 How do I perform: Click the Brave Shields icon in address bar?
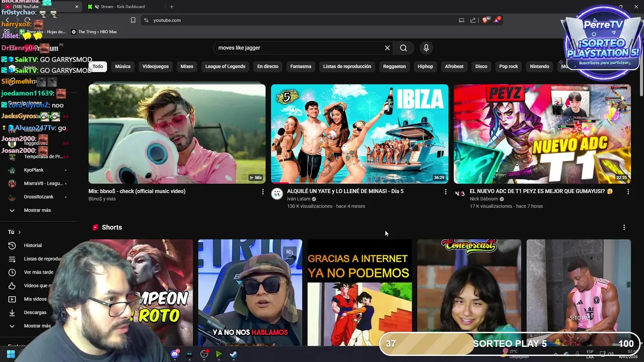coord(485,20)
